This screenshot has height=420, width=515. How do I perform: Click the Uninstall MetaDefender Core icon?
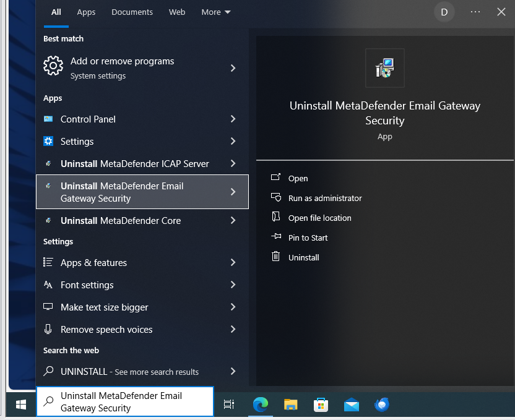[48, 220]
